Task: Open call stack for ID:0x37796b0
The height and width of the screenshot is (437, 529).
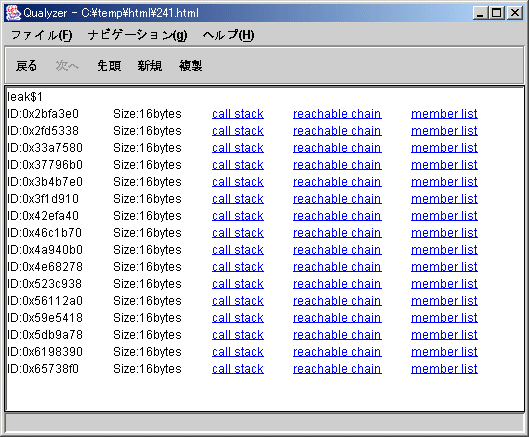Action: [x=238, y=165]
